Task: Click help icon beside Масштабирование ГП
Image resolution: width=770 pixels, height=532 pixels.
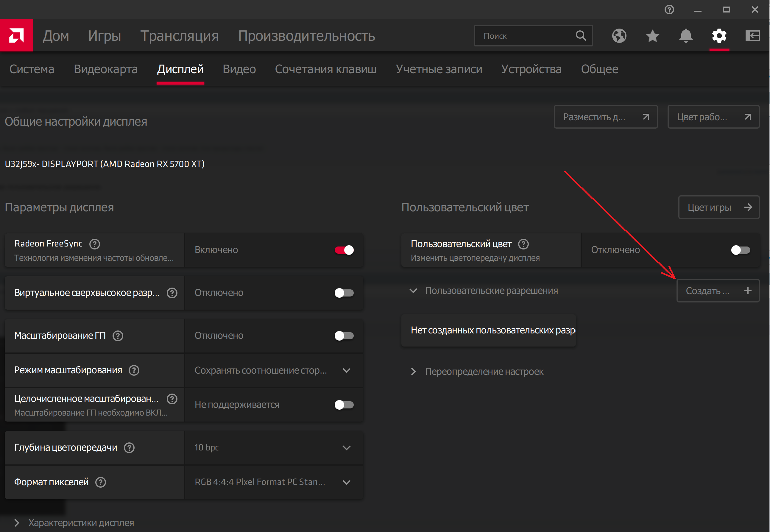Action: [x=118, y=336]
